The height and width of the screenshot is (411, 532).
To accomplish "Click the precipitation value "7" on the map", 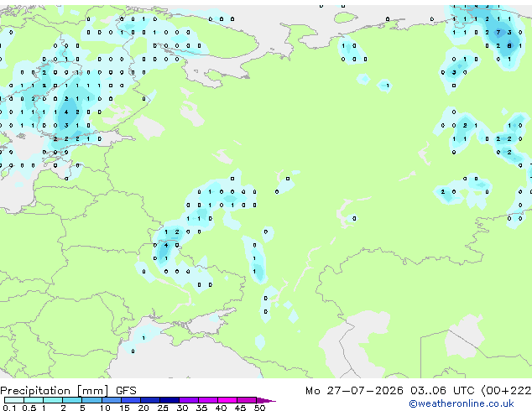I will coord(498,33).
